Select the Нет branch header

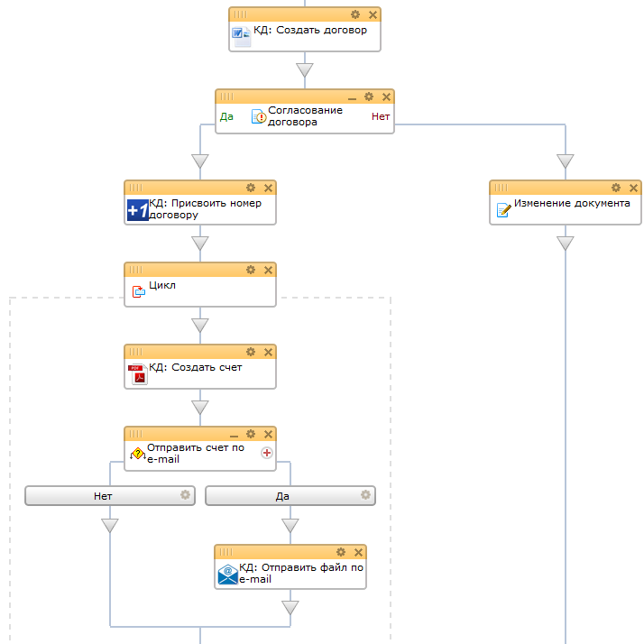point(103,495)
